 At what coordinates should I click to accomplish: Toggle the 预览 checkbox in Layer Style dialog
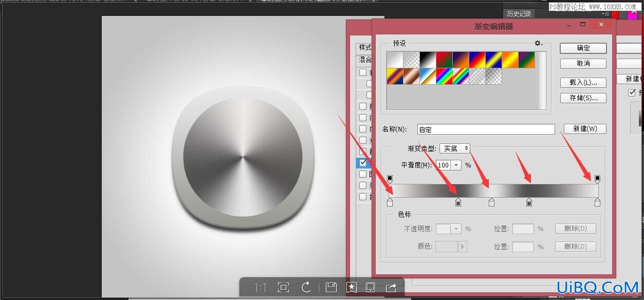coord(632,92)
